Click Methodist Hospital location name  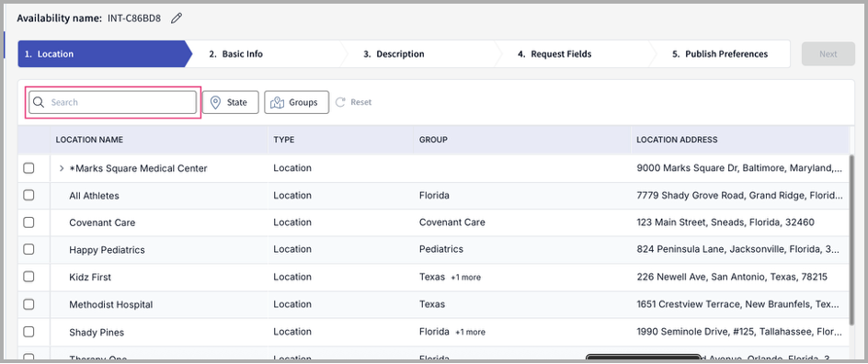coord(110,305)
